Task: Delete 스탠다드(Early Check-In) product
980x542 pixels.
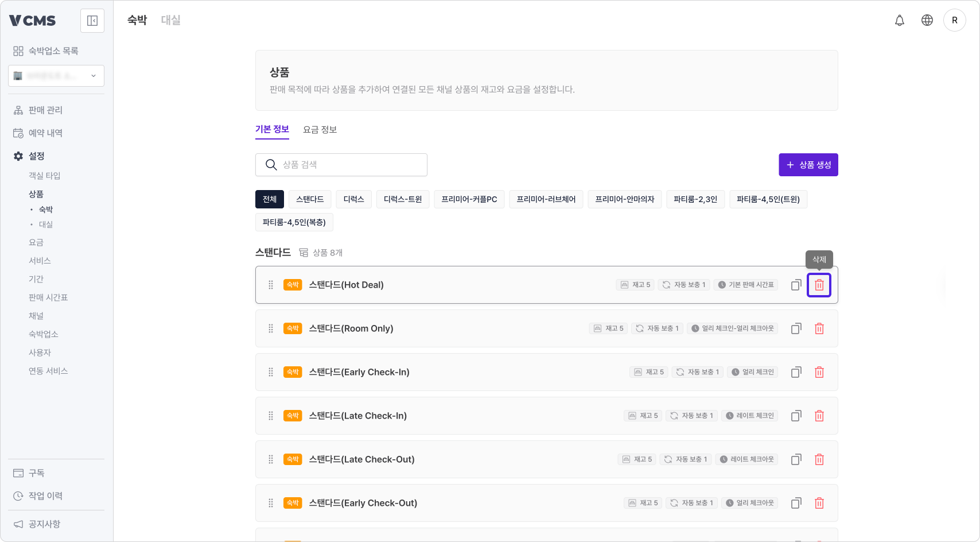Action: [x=819, y=372]
